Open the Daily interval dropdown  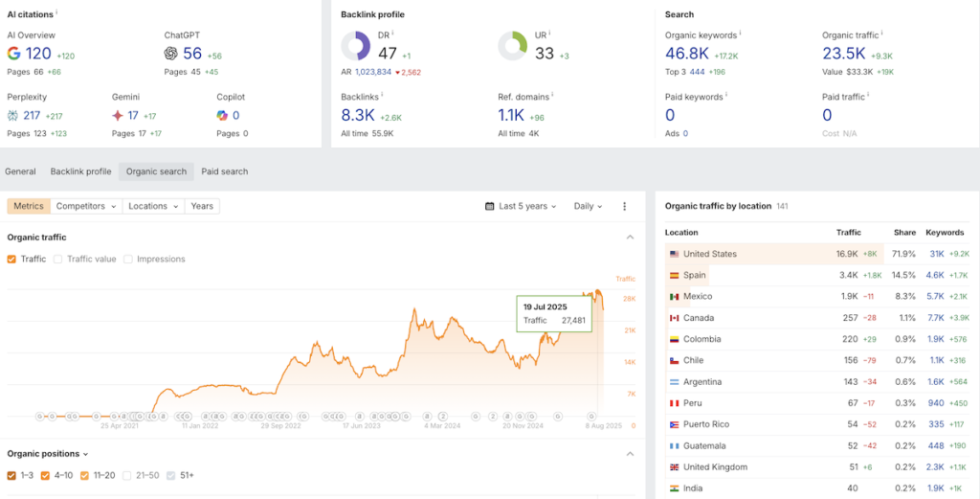tap(588, 206)
